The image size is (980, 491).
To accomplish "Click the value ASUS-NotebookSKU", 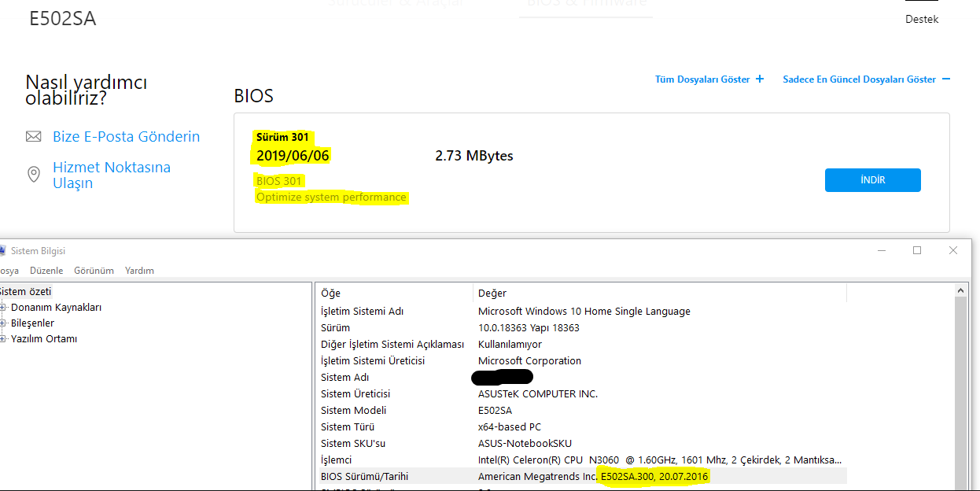I will coord(525,444).
